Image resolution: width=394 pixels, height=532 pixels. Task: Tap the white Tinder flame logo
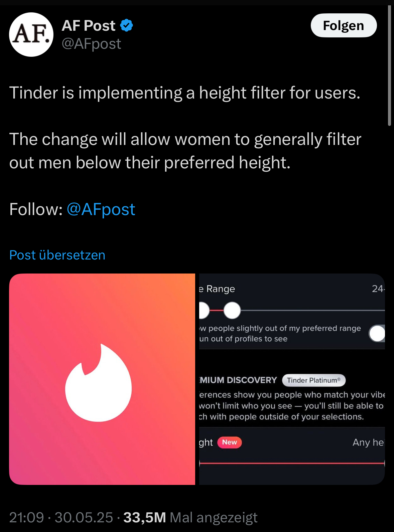[98, 383]
